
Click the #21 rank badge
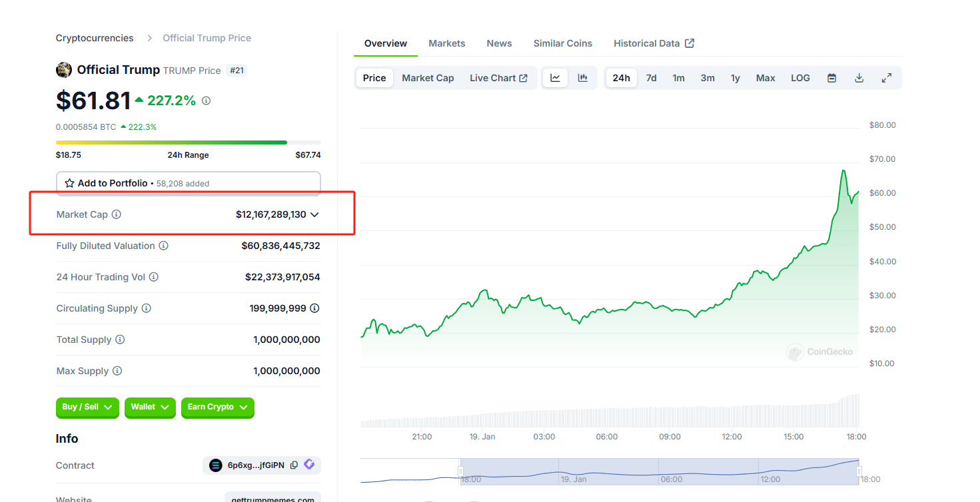(237, 71)
